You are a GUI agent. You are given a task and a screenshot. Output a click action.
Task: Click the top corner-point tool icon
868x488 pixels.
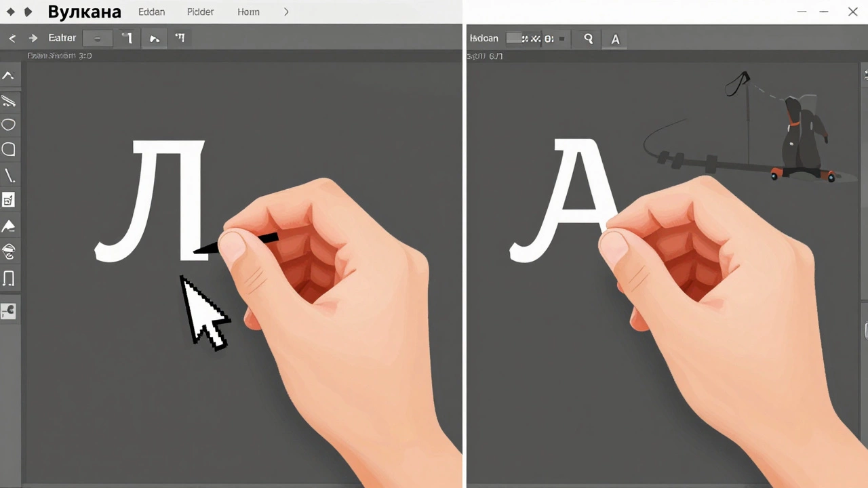(x=8, y=76)
